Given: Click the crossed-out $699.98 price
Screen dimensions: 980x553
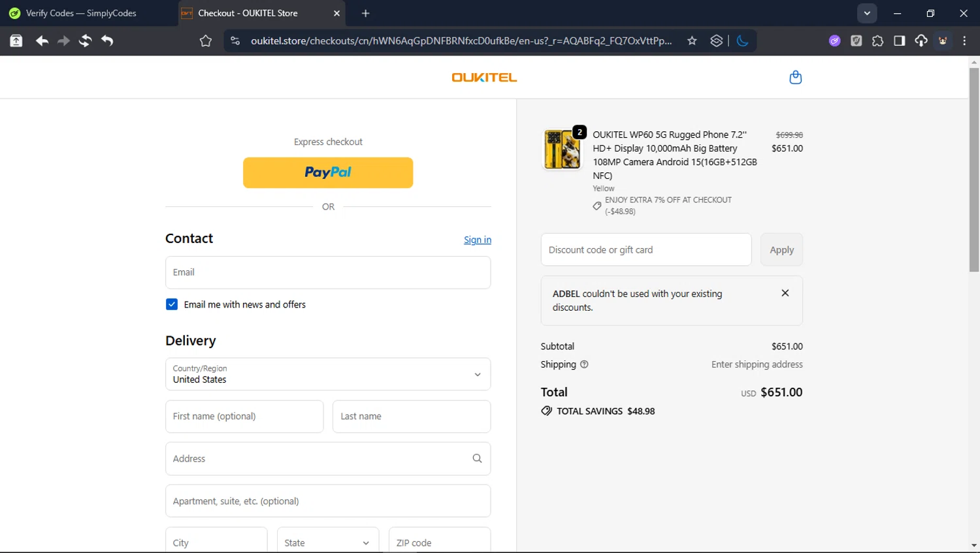Looking at the screenshot, I should coord(789,134).
